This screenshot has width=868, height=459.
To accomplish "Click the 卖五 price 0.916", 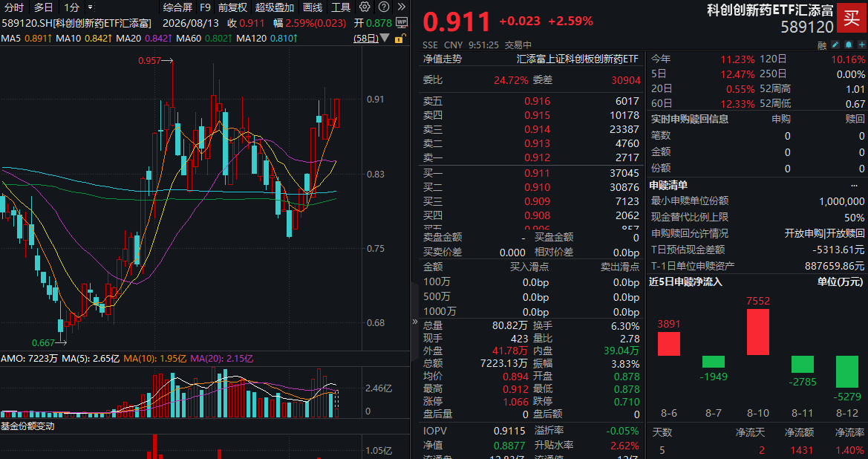I will point(538,101).
